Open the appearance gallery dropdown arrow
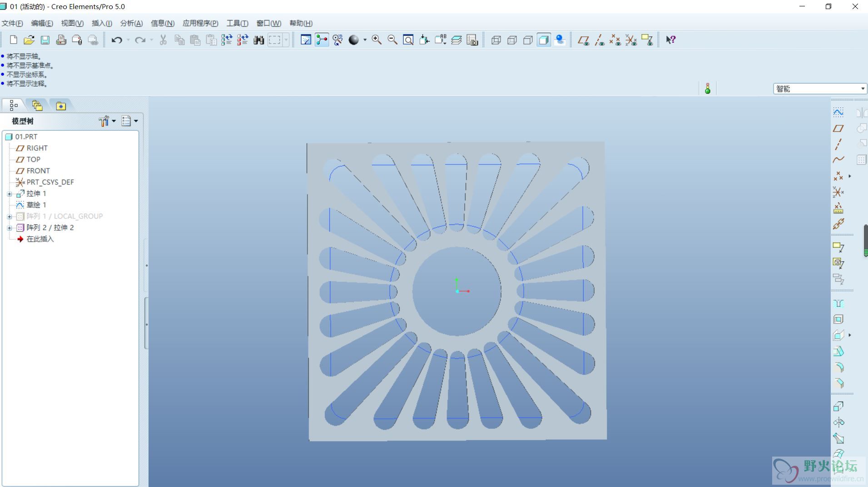This screenshot has width=868, height=487. 365,40
